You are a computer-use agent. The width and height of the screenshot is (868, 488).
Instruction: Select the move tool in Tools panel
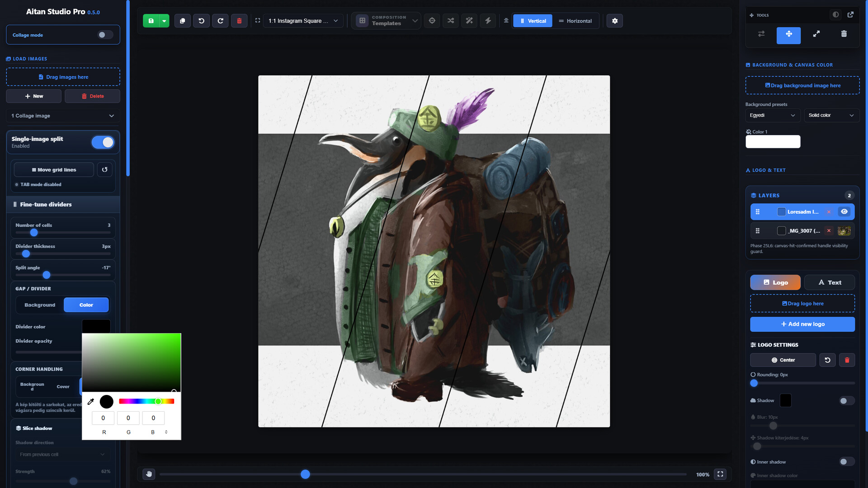pyautogui.click(x=788, y=34)
